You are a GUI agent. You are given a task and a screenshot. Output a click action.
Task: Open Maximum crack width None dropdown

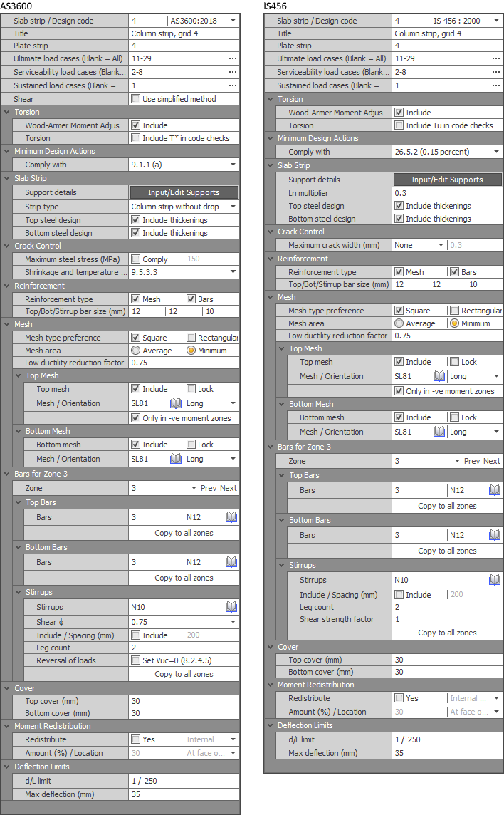(441, 245)
